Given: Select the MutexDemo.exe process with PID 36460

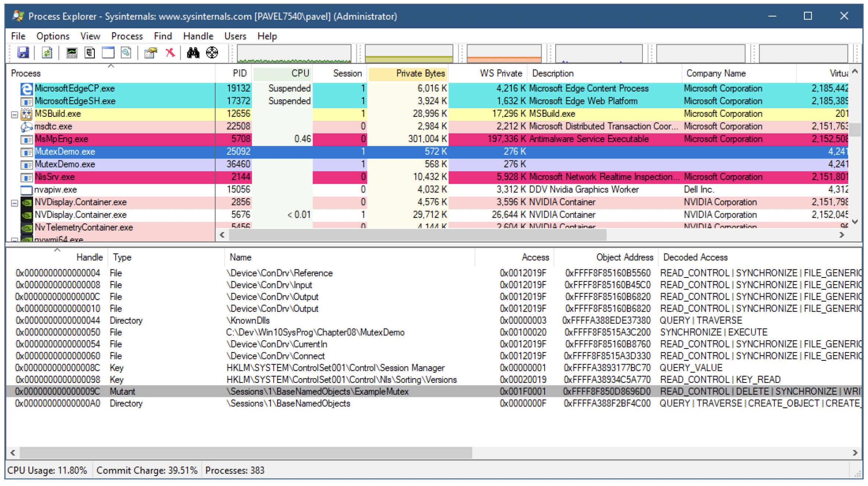Looking at the screenshot, I should pyautogui.click(x=427, y=164).
